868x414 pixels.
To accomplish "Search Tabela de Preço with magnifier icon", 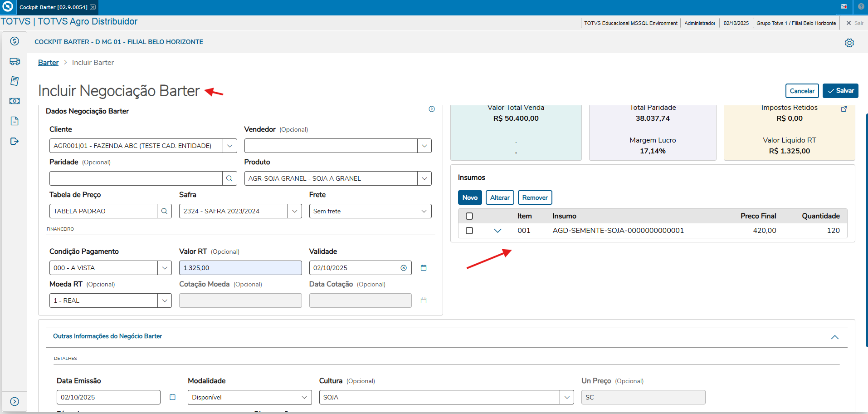I will [165, 211].
